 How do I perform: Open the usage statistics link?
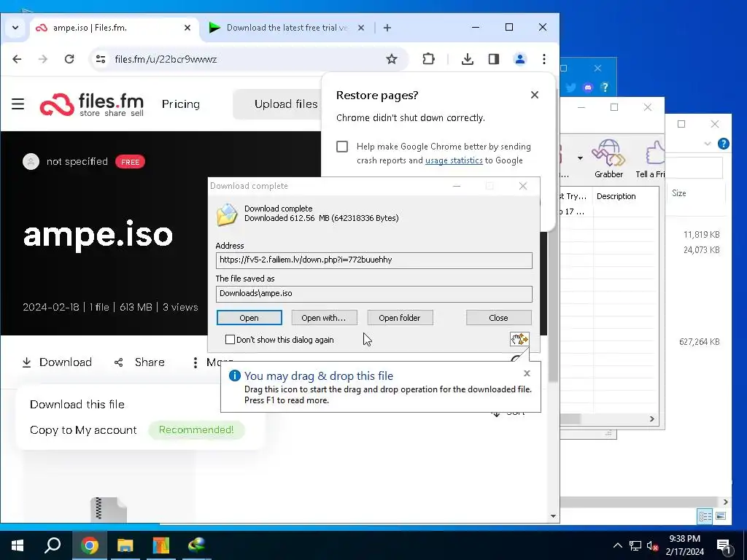click(x=454, y=160)
